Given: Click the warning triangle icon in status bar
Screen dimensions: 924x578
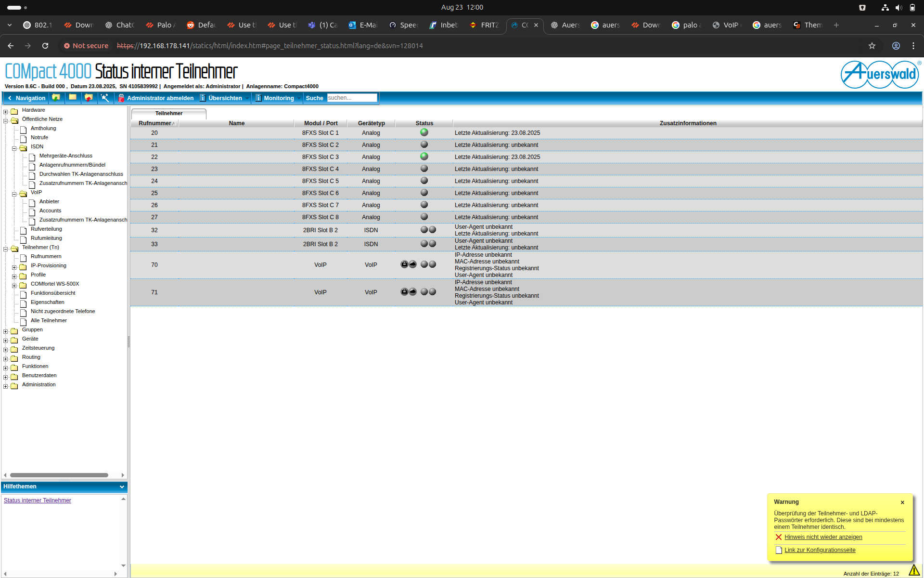Looking at the screenshot, I should pos(913,570).
